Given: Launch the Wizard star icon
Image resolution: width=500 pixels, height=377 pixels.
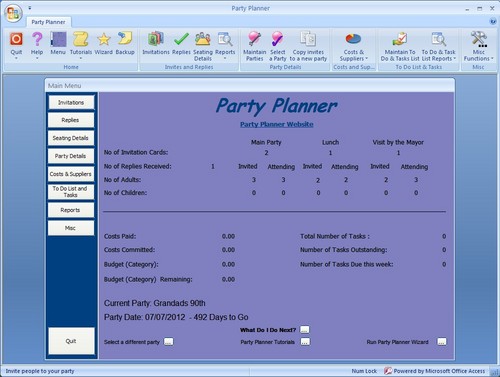Looking at the screenshot, I should tap(104, 39).
